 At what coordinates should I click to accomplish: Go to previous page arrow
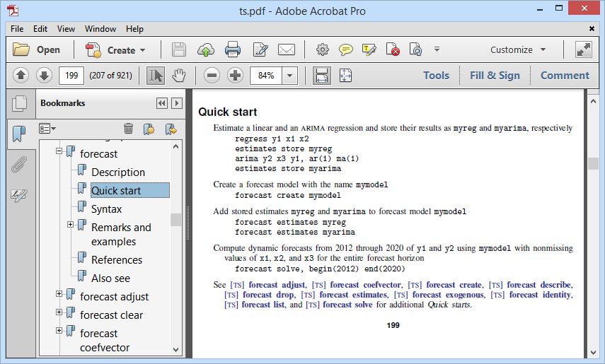pyautogui.click(x=21, y=75)
